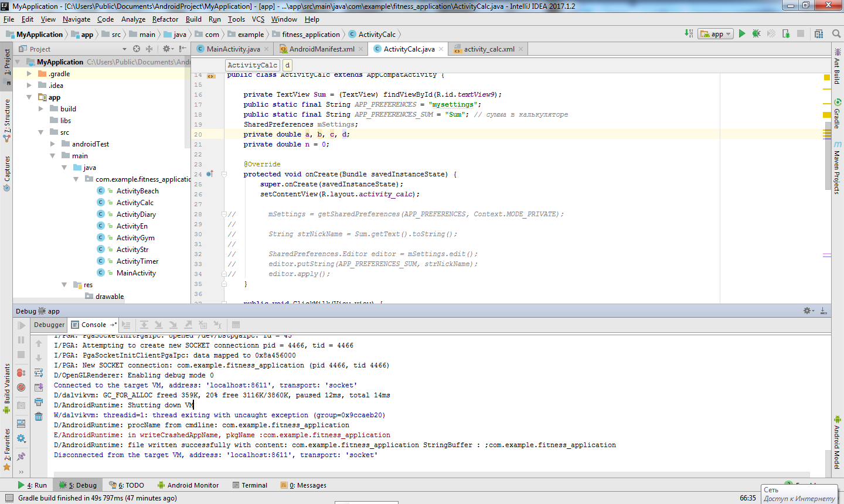This screenshot has width=844, height=504.
Task: Attach debugger to Android process icon
Action: point(786,34)
